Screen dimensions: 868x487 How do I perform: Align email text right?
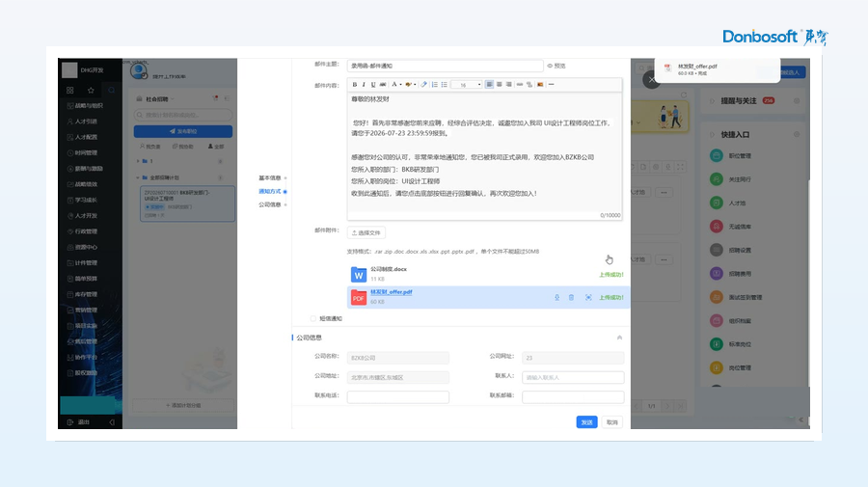coord(508,85)
